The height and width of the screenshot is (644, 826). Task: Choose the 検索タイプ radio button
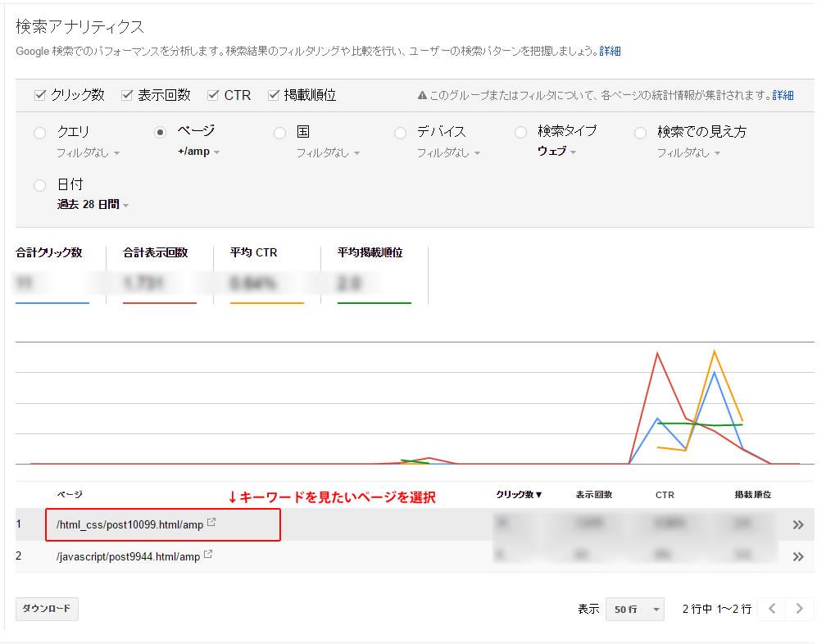[x=521, y=133]
